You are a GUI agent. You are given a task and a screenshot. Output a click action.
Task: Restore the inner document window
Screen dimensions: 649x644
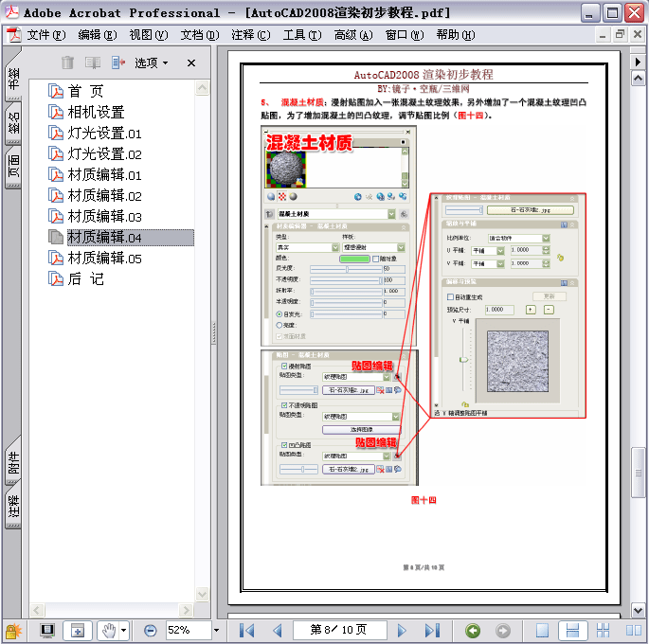(x=620, y=34)
